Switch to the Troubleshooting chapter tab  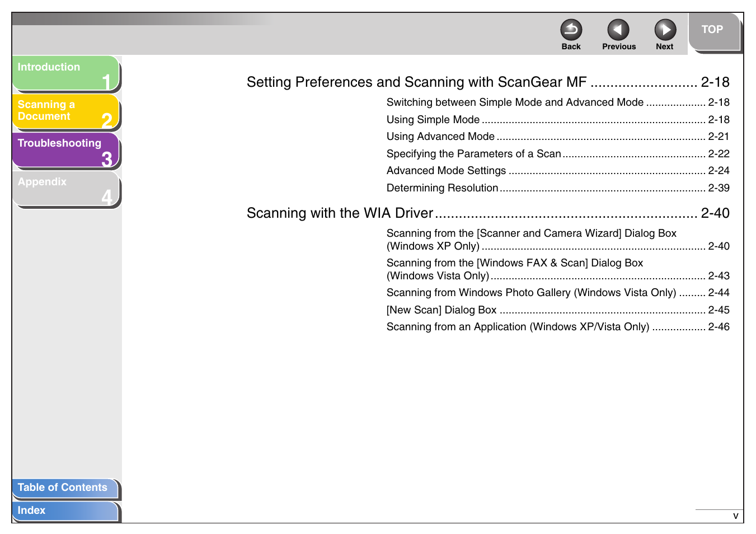click(x=65, y=150)
